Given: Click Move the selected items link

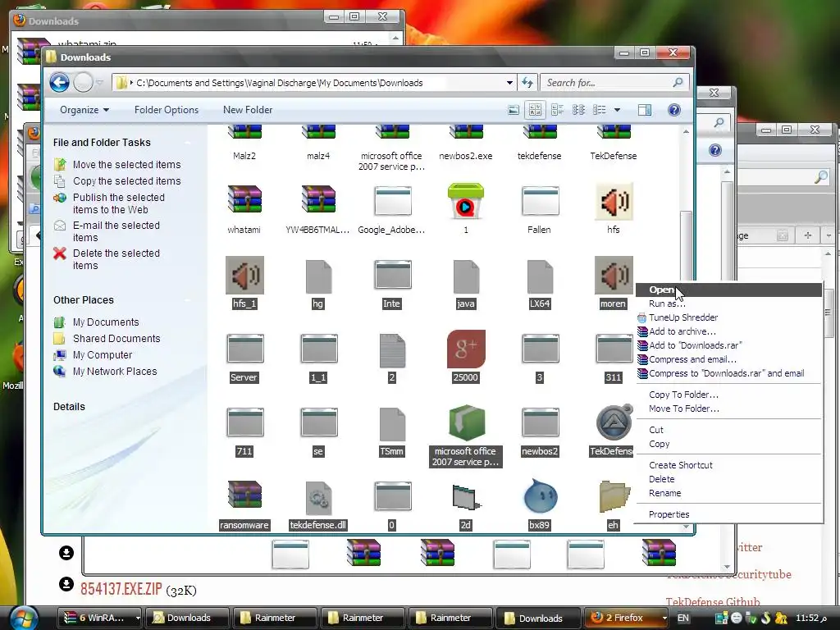Looking at the screenshot, I should [127, 164].
